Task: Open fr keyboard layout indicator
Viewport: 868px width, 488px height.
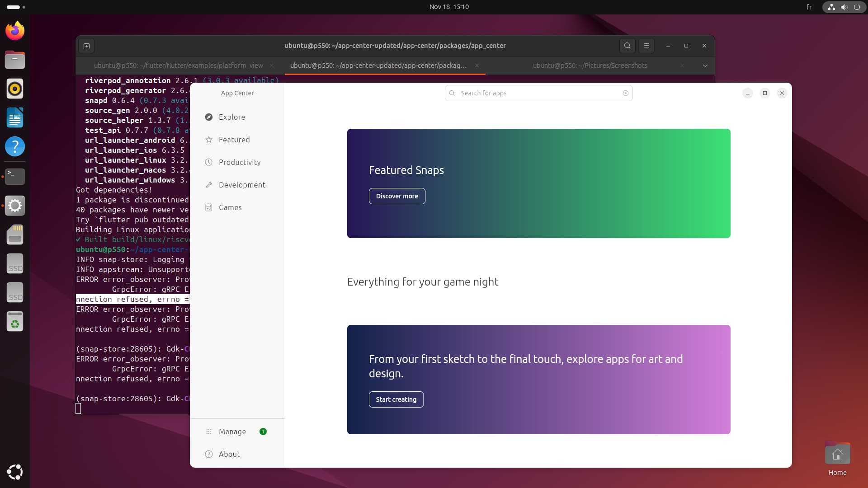Action: click(x=809, y=7)
